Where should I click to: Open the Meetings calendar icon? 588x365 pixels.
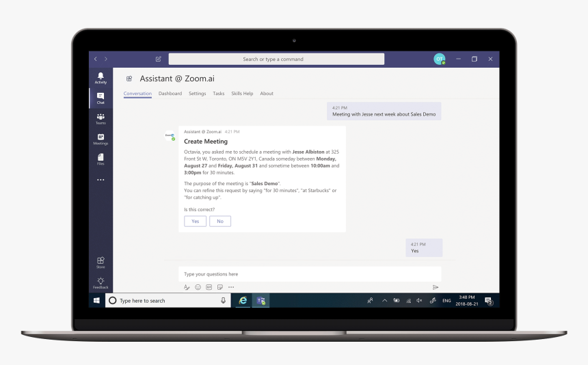point(101,139)
